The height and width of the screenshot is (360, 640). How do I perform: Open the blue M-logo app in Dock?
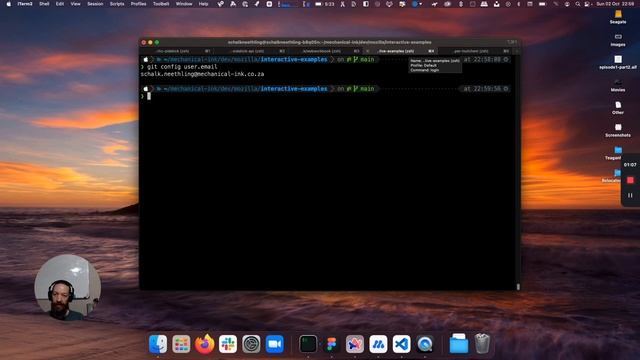point(378,344)
